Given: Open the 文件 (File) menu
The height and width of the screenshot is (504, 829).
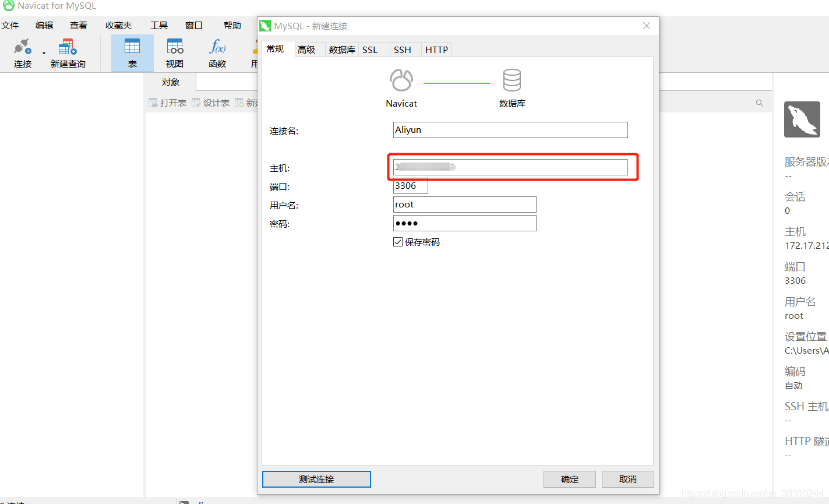Looking at the screenshot, I should pyautogui.click(x=10, y=25).
